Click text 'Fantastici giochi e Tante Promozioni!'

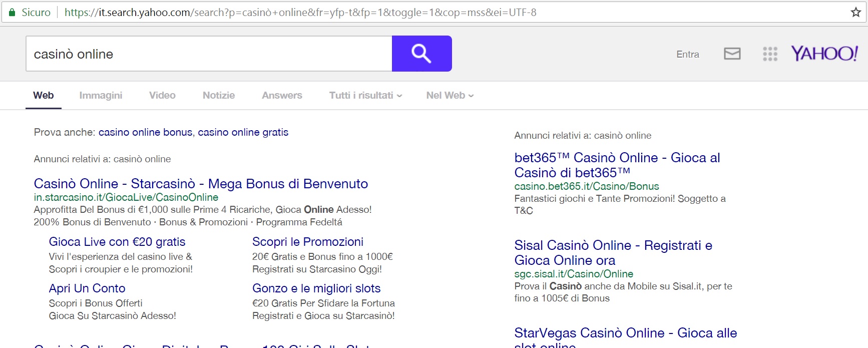point(595,198)
